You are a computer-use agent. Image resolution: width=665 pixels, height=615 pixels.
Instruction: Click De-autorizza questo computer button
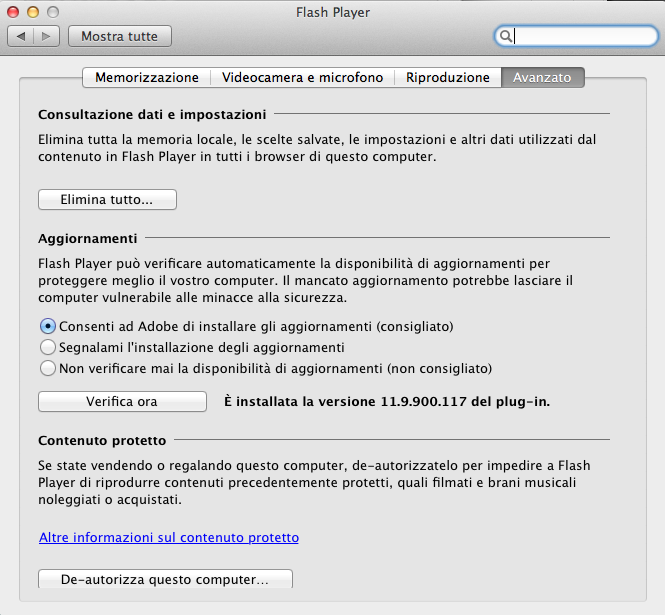click(x=165, y=579)
